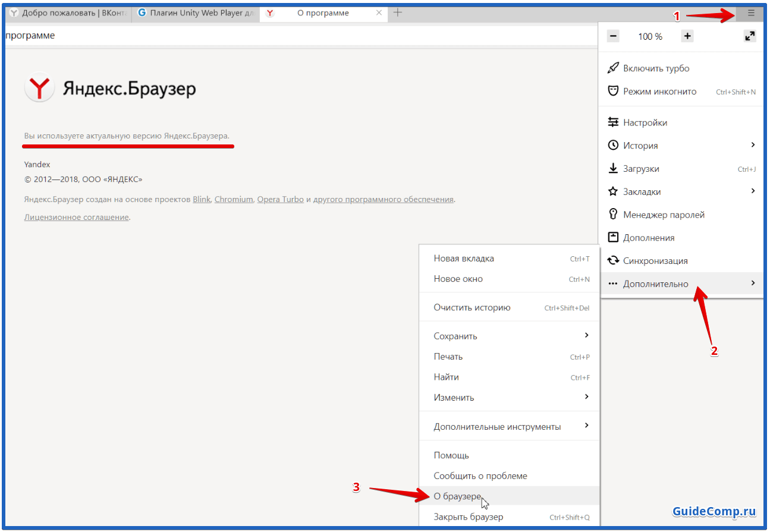The height and width of the screenshot is (532, 770).
Task: Expand the История submenu arrow
Action: pyautogui.click(x=753, y=144)
